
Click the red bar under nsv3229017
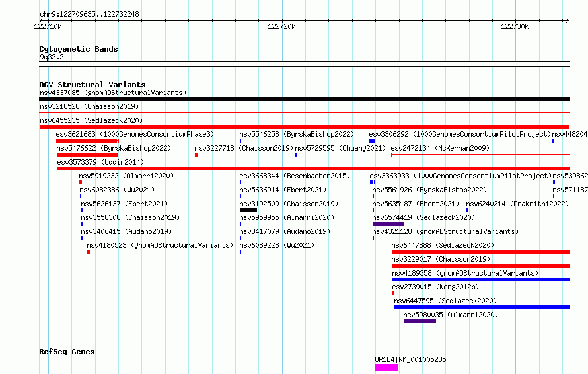point(480,266)
